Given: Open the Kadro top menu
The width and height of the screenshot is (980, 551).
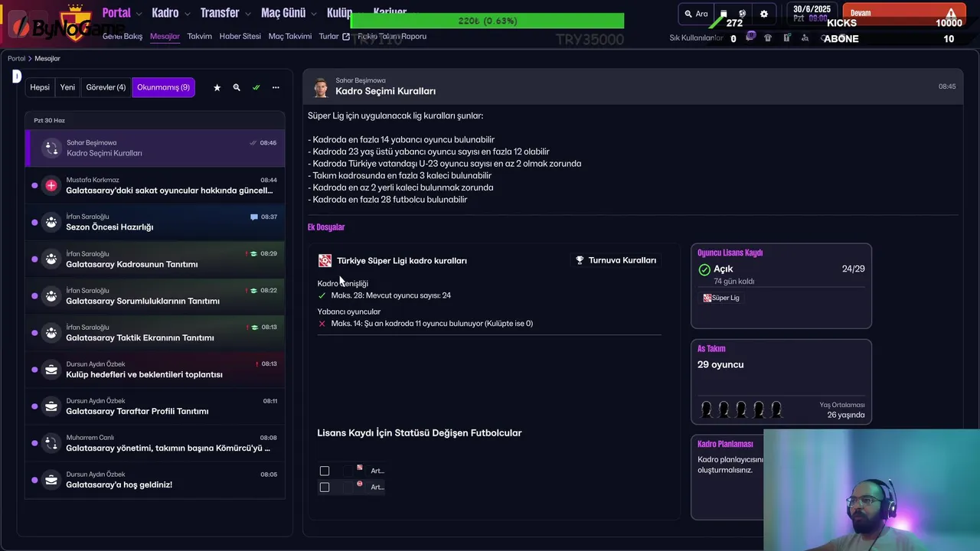Looking at the screenshot, I should pyautogui.click(x=165, y=13).
